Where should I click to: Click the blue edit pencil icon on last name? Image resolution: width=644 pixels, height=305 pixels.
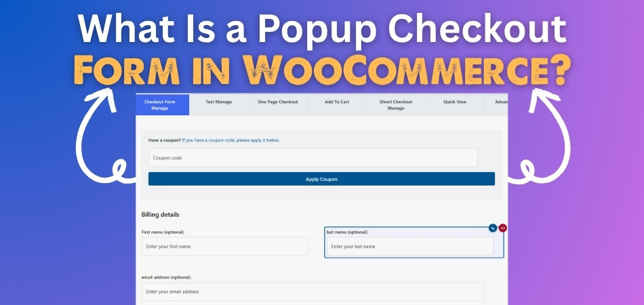click(x=493, y=228)
